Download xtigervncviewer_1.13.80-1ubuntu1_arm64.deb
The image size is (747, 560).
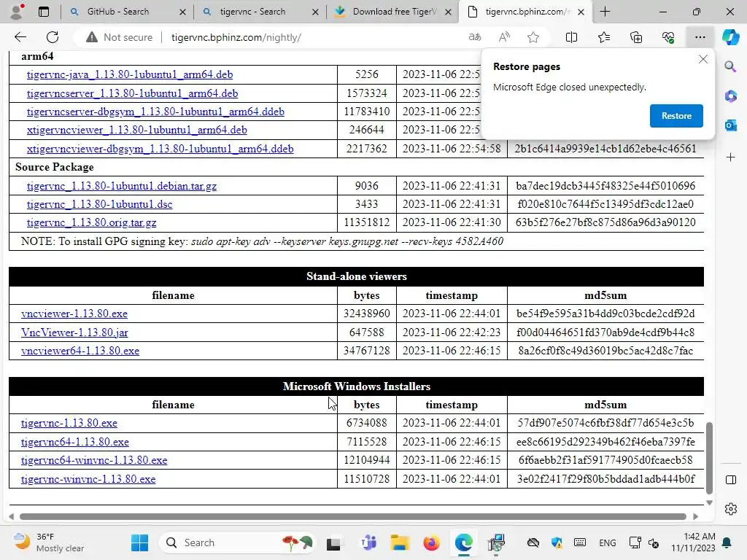click(136, 130)
